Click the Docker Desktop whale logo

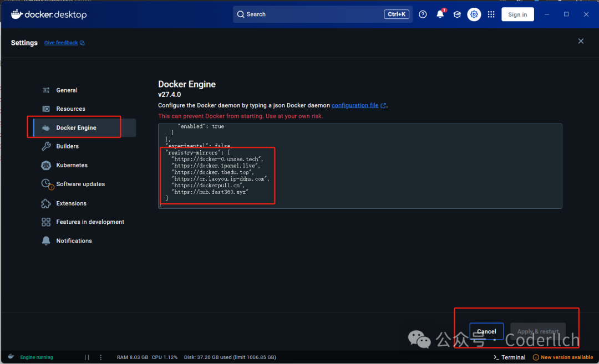pyautogui.click(x=17, y=14)
